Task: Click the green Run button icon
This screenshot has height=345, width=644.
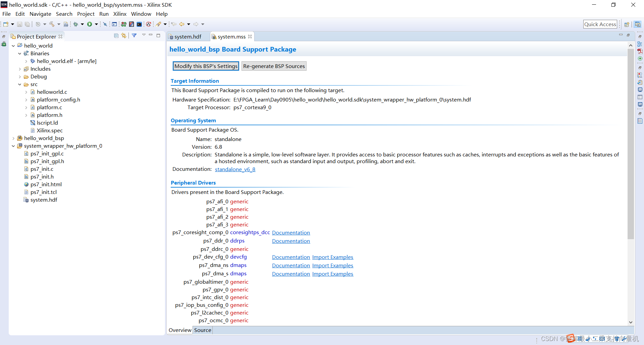Action: point(90,24)
